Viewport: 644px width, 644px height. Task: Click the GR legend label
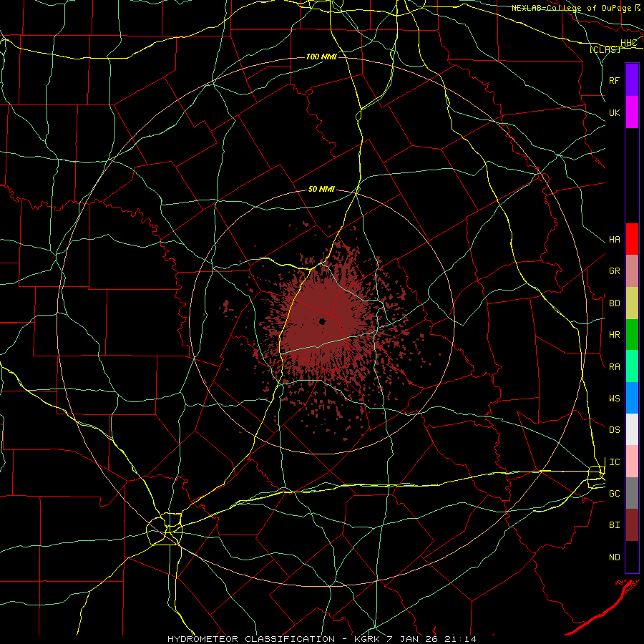tap(614, 271)
